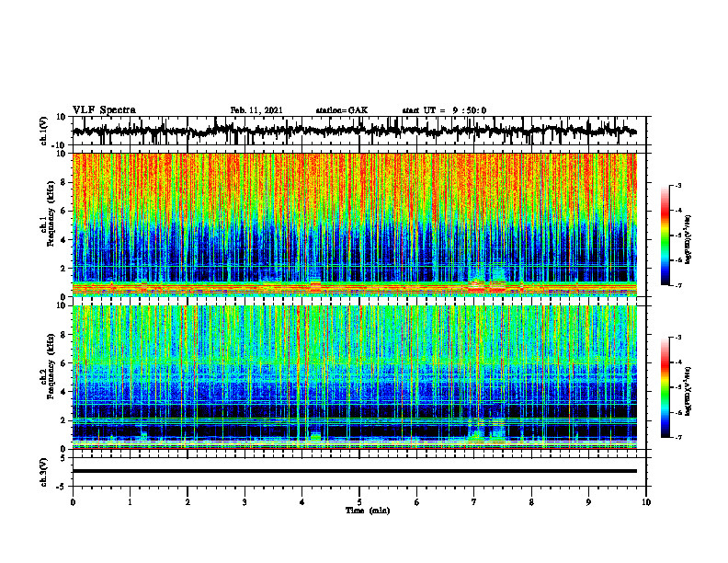Click the "-7" label on ch.2 color scale
728x563 pixels.
678,437
